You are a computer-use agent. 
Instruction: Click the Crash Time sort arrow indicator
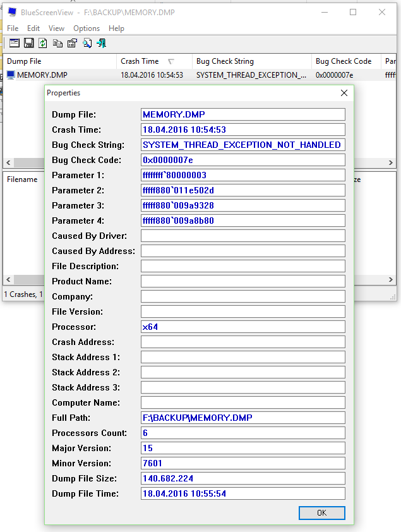click(x=171, y=61)
